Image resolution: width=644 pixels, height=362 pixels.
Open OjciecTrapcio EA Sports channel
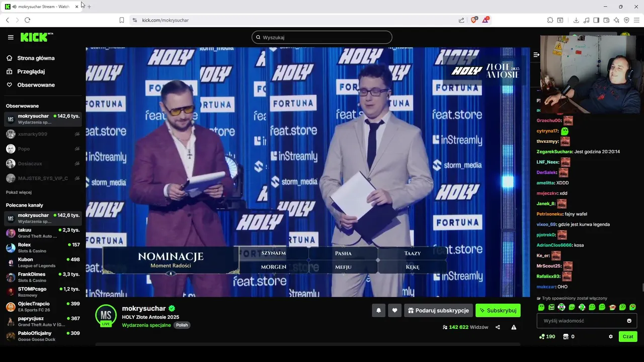pyautogui.click(x=43, y=307)
